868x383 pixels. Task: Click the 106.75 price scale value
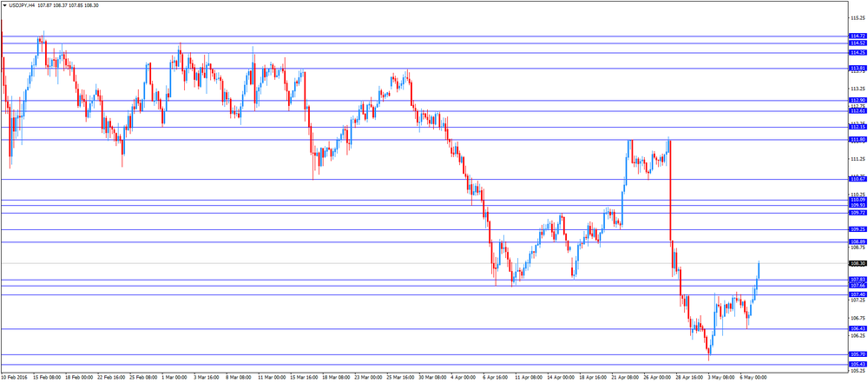coord(858,318)
